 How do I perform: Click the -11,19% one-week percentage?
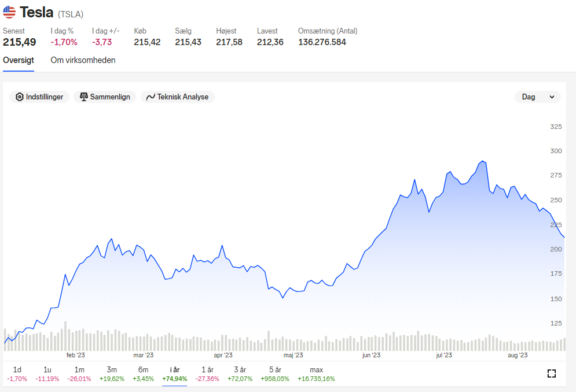pos(47,379)
